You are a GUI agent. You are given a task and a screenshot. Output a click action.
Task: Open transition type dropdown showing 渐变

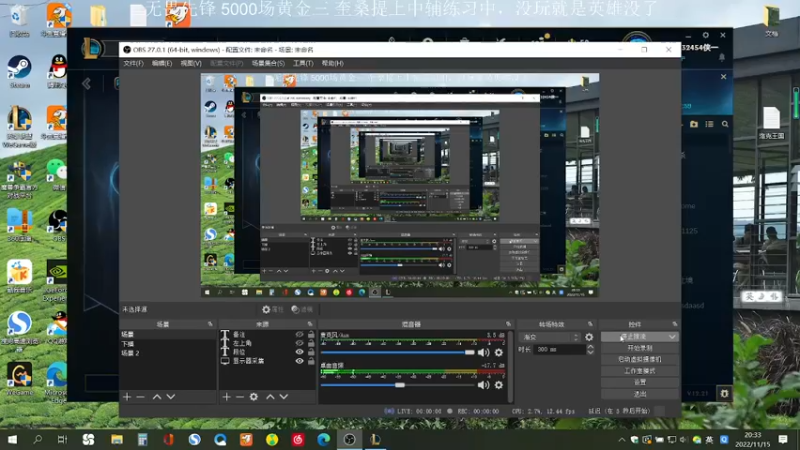tap(549, 337)
